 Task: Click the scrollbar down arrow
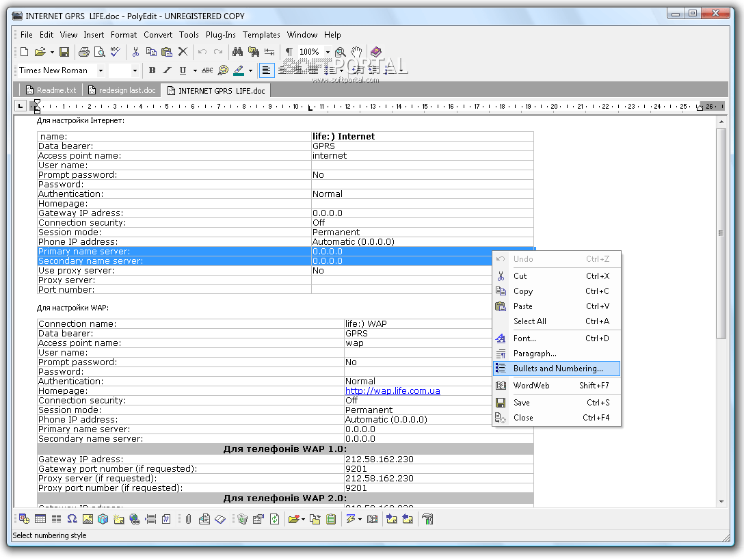721,502
